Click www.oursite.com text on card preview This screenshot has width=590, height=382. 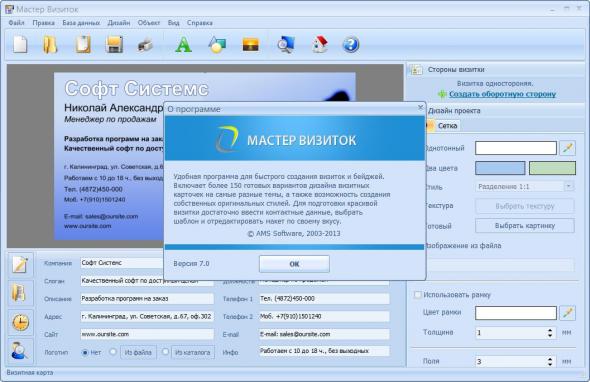pyautogui.click(x=88, y=226)
